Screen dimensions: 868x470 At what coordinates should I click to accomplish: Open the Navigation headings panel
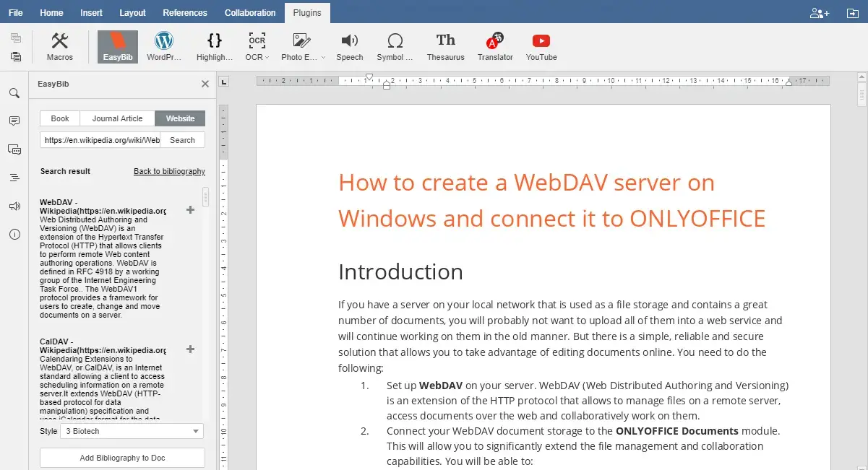(14, 178)
